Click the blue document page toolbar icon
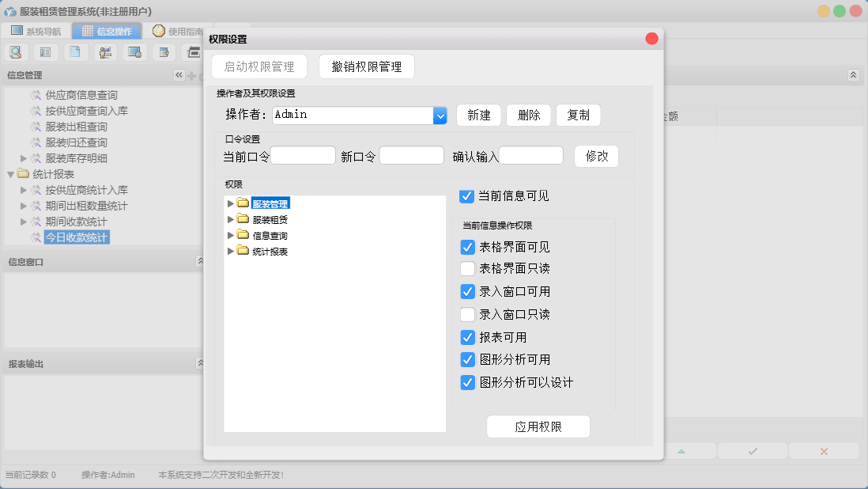The image size is (868, 489). (x=76, y=52)
